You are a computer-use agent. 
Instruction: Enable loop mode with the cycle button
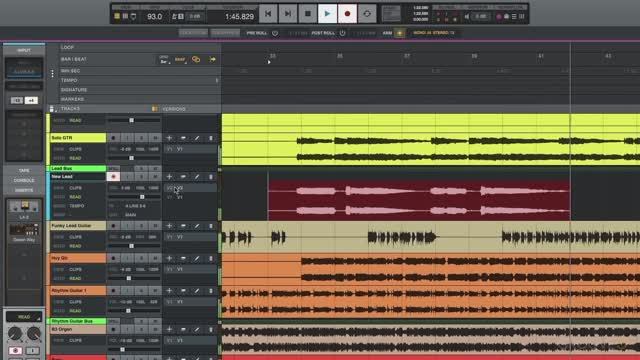point(367,14)
